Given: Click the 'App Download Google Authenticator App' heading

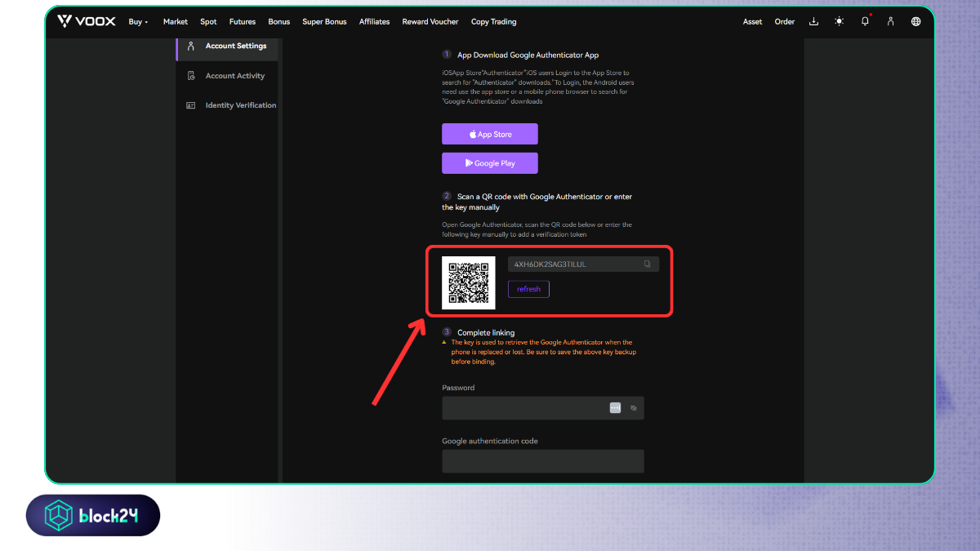Looking at the screenshot, I should (x=528, y=55).
